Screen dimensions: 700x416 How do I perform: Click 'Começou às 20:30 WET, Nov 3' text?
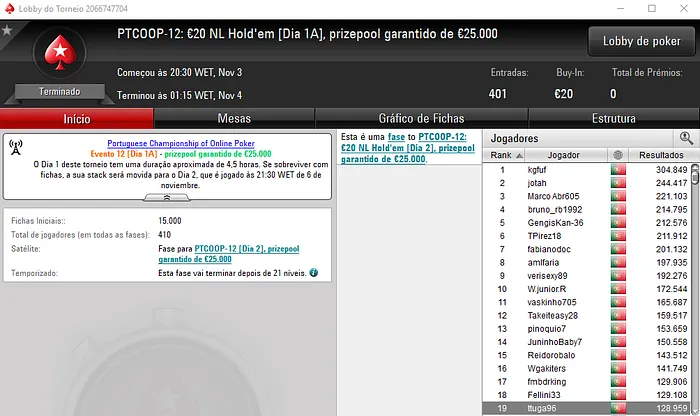point(179,72)
